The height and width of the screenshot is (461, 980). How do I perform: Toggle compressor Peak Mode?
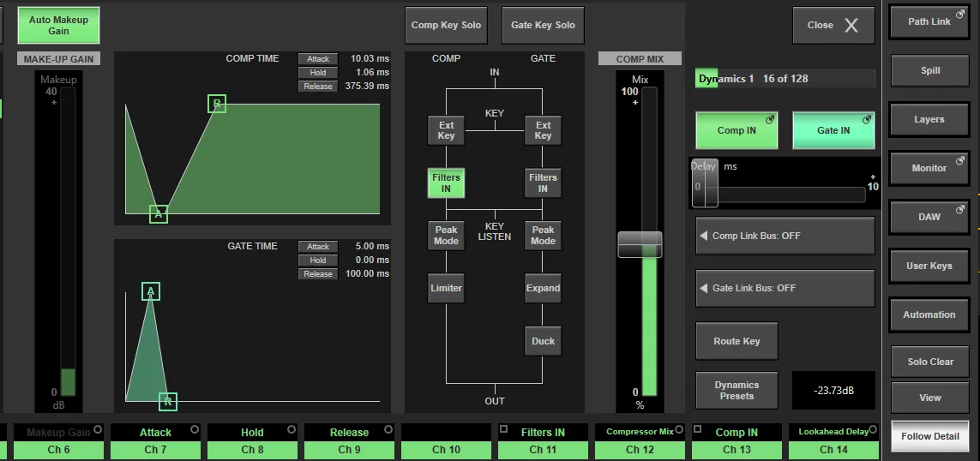click(446, 236)
